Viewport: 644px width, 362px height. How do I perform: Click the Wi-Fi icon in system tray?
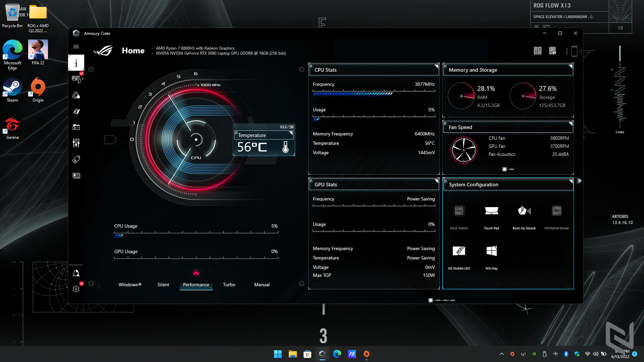tap(587, 354)
